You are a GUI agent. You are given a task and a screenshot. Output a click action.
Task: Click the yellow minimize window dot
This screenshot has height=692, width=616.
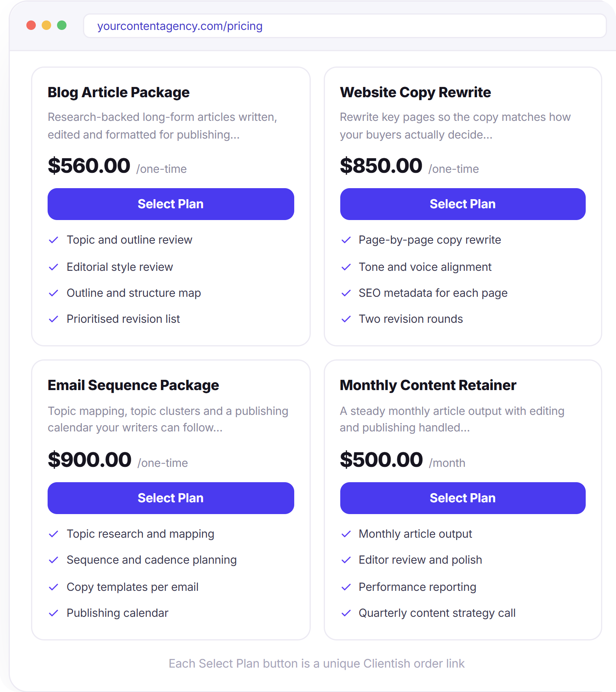46,25
